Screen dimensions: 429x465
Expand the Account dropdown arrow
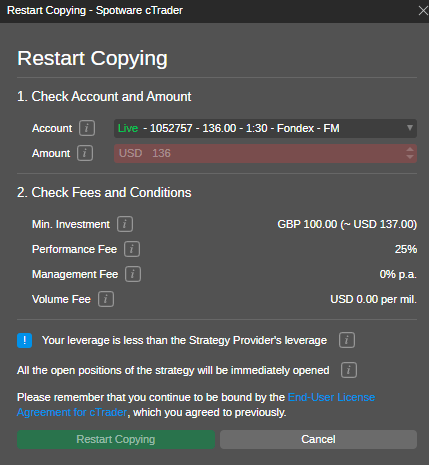click(410, 128)
